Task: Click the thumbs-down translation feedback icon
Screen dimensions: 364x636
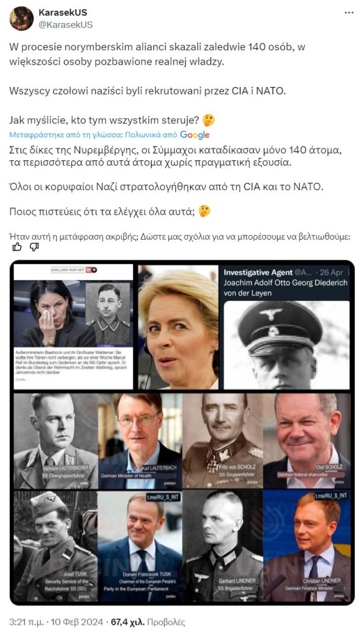Action: click(x=35, y=247)
